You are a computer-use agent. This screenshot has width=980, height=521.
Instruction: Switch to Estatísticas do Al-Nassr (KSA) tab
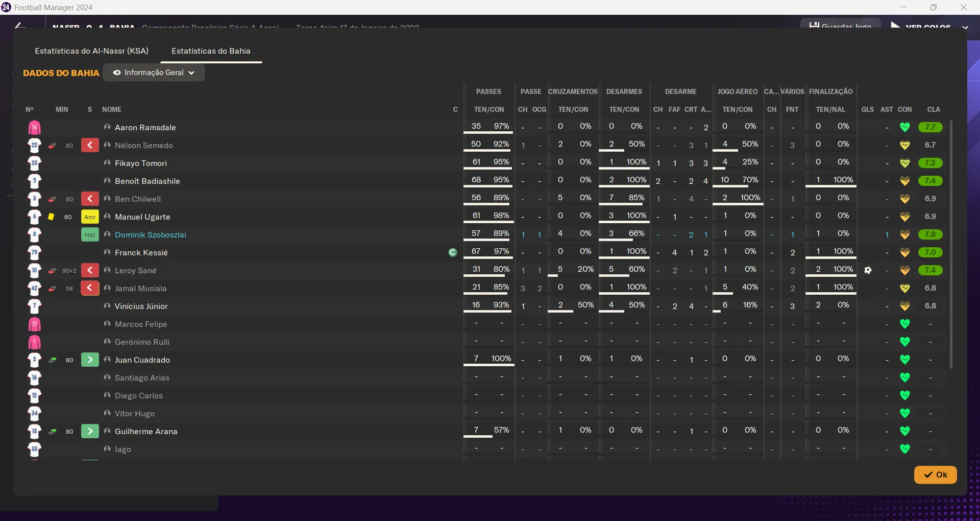click(91, 51)
